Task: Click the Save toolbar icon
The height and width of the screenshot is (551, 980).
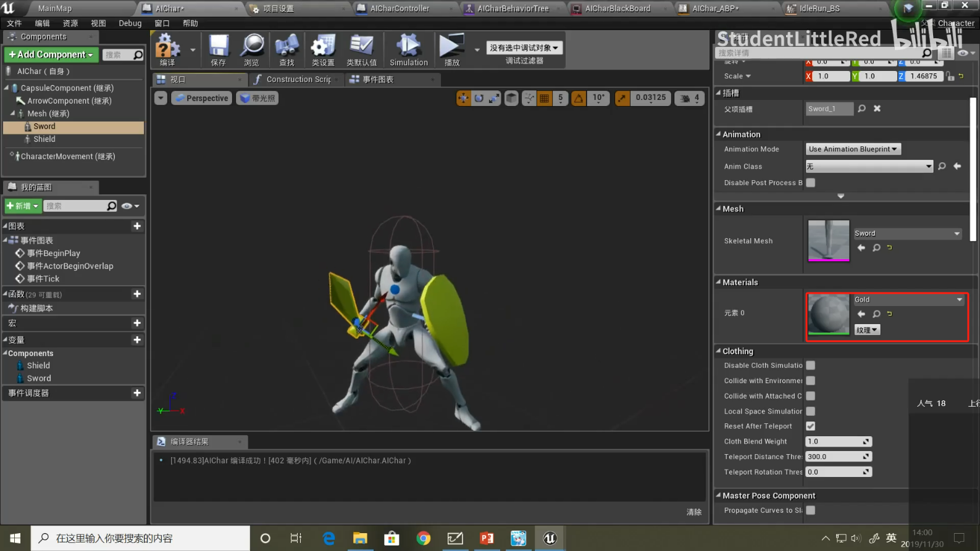Action: pyautogui.click(x=219, y=49)
